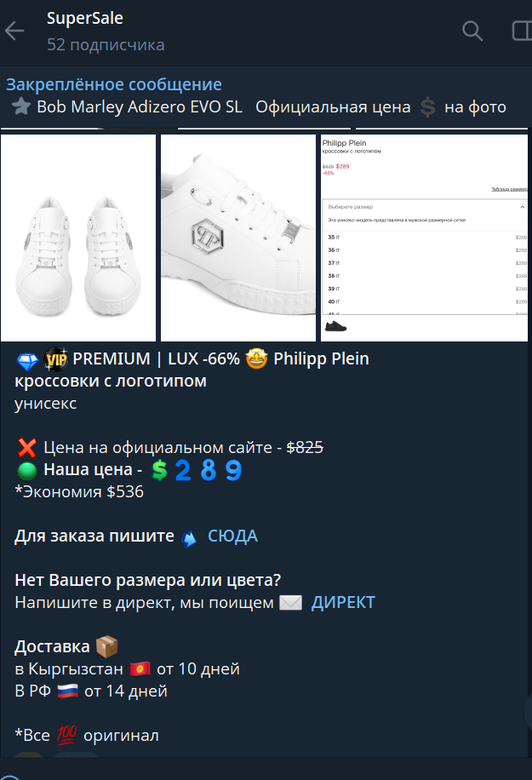This screenshot has width=532, height=780.
Task: Open the Philipp Plein price screenshot
Action: tap(424, 238)
